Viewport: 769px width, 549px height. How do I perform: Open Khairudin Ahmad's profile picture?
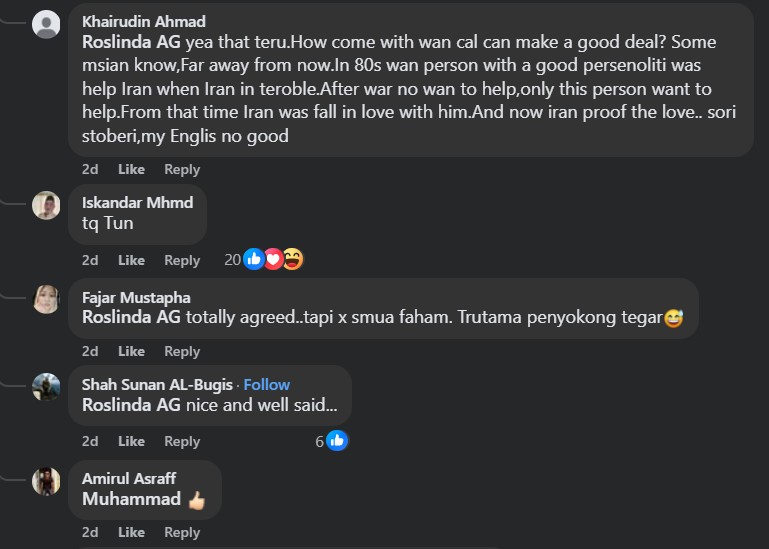pos(46,24)
